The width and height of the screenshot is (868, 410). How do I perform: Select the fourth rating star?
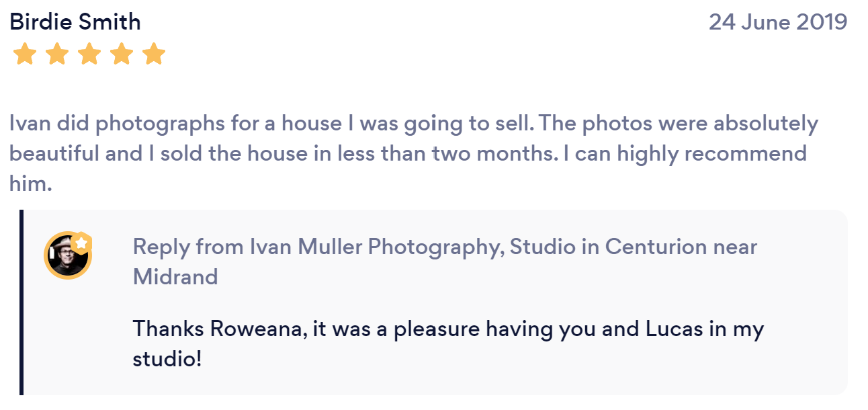click(x=122, y=54)
